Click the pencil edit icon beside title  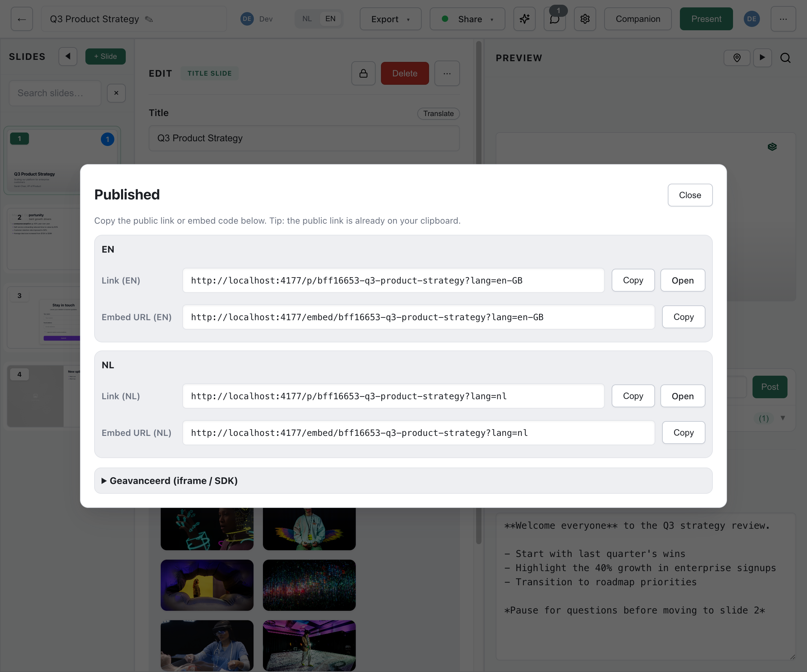[149, 19]
